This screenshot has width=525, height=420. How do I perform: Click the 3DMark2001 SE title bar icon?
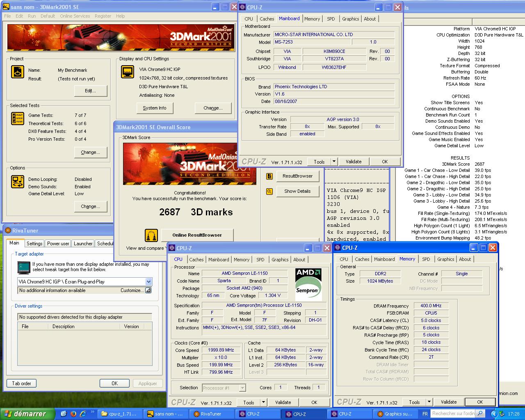pyautogui.click(x=5, y=7)
